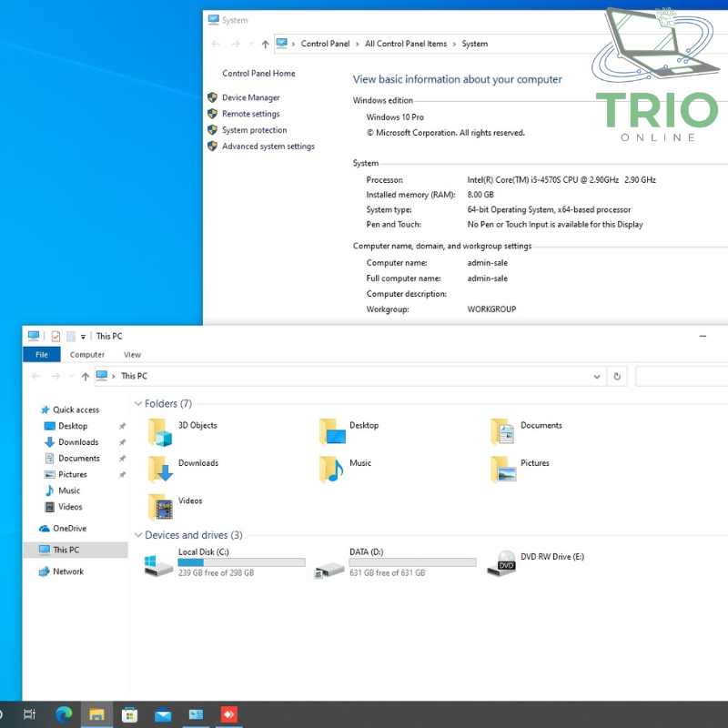728x728 pixels.
Task: Open Advanced system settings link
Action: click(x=268, y=147)
